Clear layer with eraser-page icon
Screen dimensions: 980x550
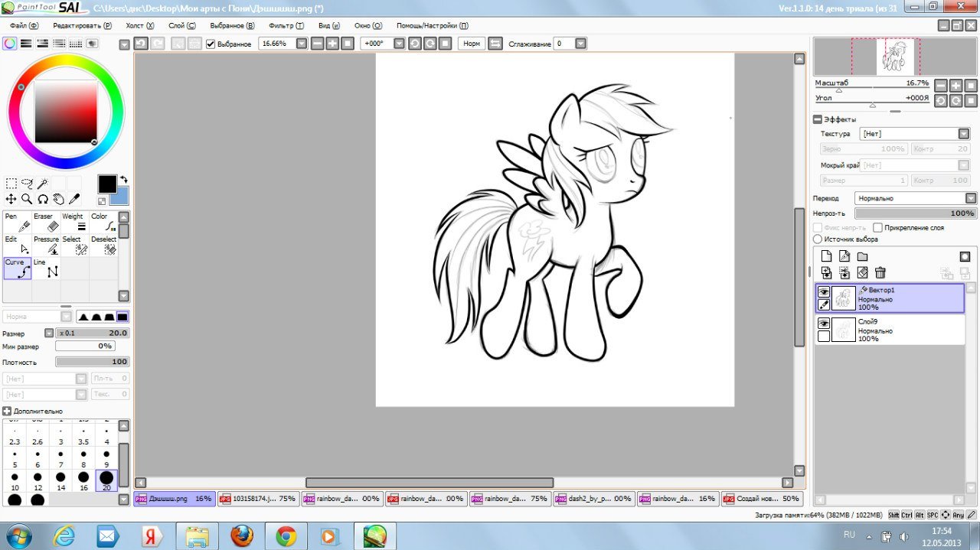[862, 272]
